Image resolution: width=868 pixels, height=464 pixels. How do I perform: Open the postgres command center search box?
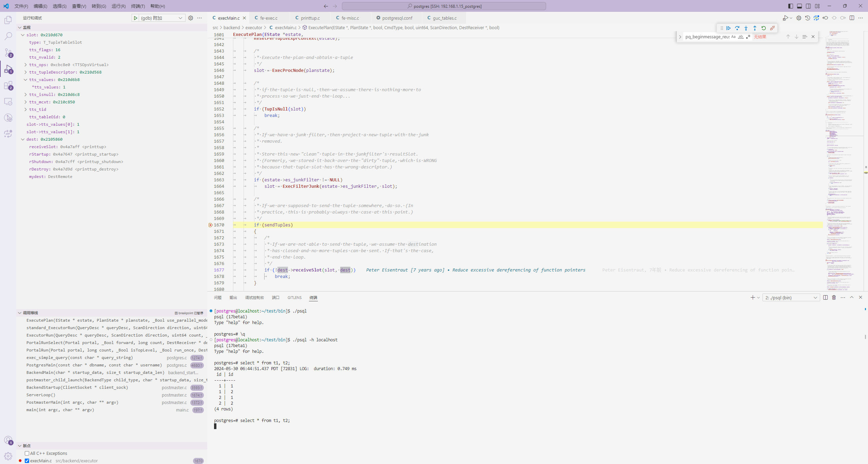tap(444, 6)
